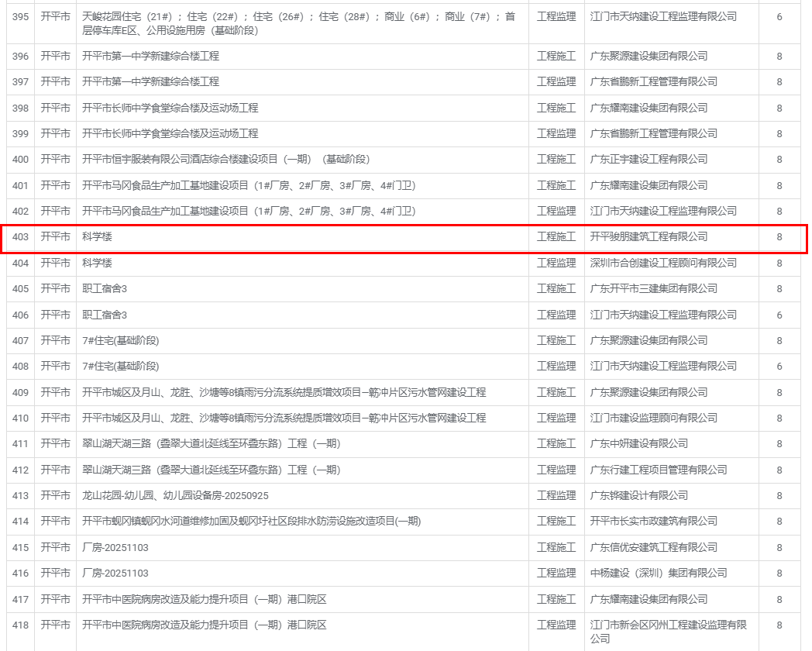Select the 恒宇服装有限公司酒店综合楼 project in row 400
This screenshot has height=651, width=812.
(226, 160)
